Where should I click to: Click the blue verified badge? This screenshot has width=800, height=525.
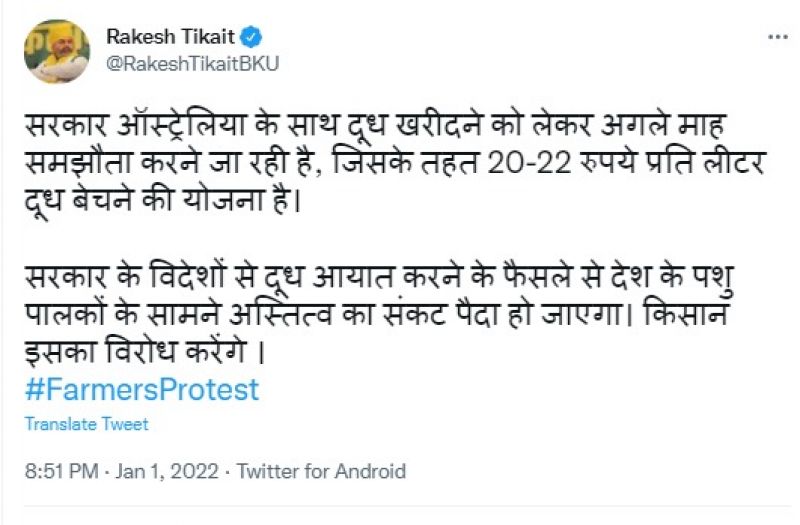click(x=253, y=38)
